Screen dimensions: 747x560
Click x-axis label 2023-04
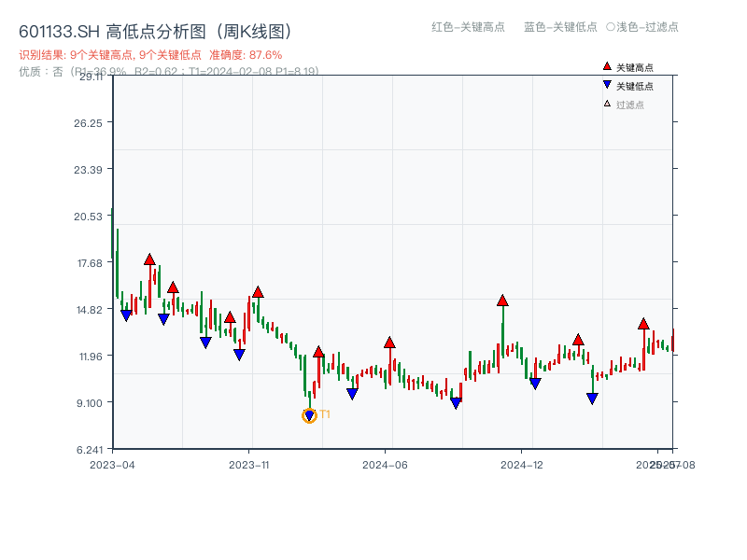pos(112,465)
